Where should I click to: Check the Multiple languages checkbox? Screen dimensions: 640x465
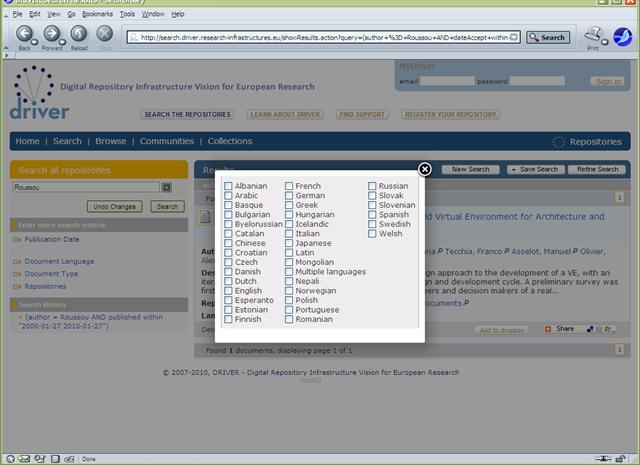tap(289, 271)
